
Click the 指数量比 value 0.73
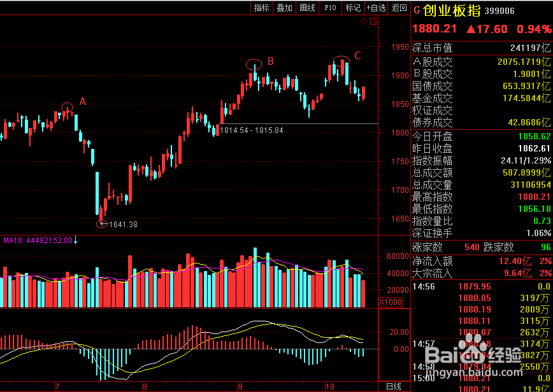coord(542,221)
